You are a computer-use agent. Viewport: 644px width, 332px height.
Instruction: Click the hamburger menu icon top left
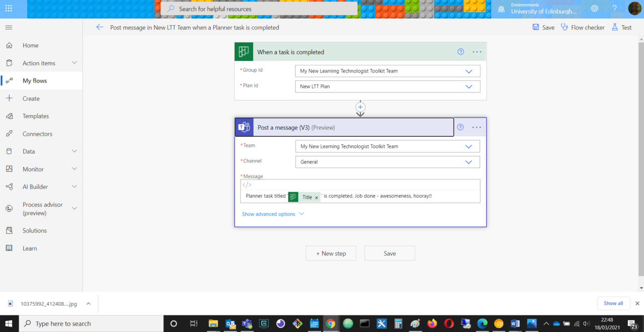pyautogui.click(x=9, y=28)
